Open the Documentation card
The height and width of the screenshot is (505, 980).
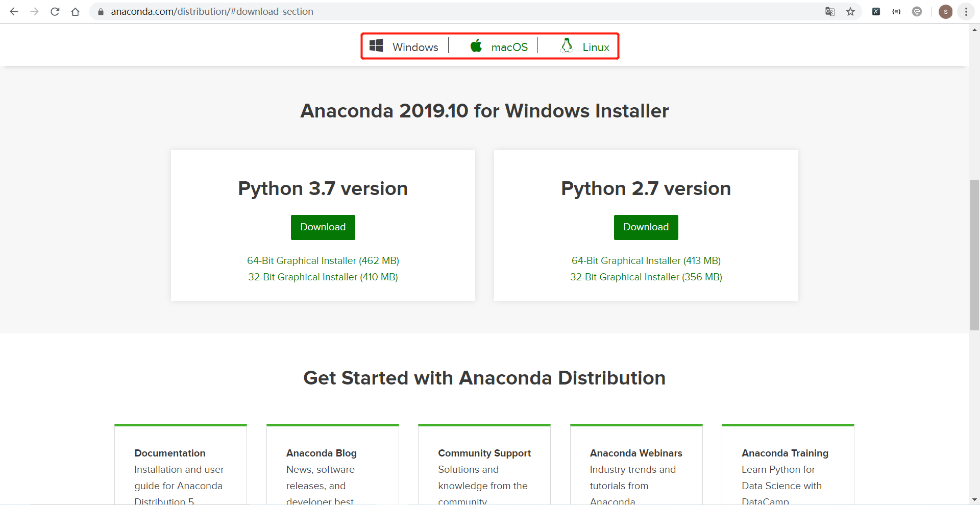click(x=181, y=465)
